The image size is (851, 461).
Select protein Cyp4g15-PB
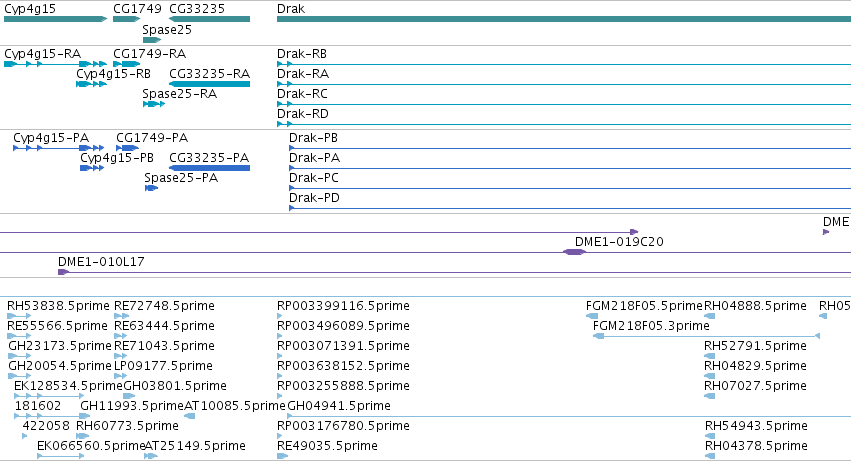click(x=117, y=158)
